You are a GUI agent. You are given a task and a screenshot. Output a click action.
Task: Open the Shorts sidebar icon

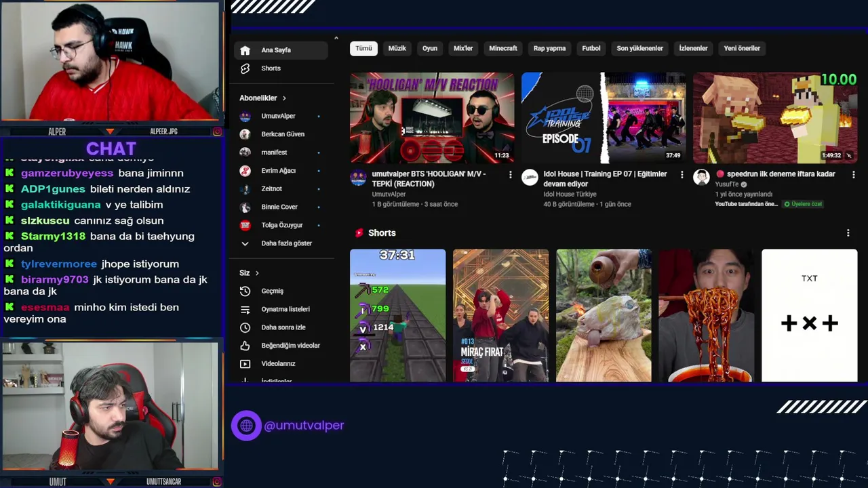pos(245,68)
